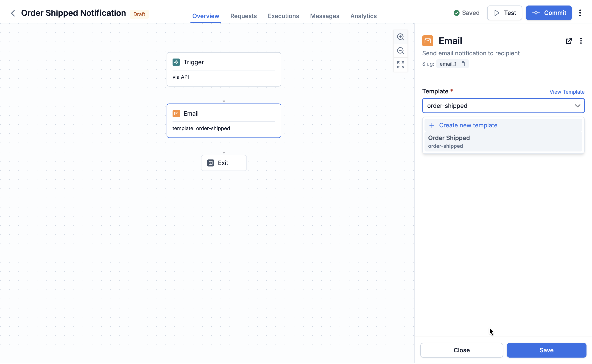Switch to the Overview tab

[206, 16]
